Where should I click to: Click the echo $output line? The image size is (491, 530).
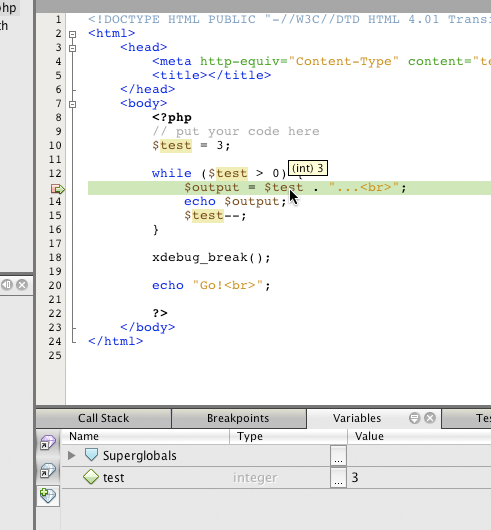point(235,201)
